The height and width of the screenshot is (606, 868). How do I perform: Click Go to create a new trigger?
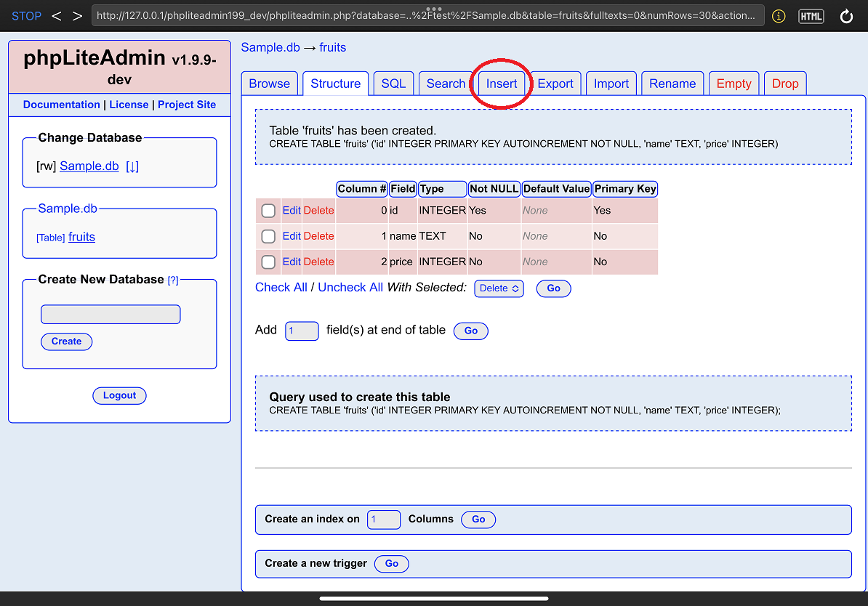(x=391, y=564)
